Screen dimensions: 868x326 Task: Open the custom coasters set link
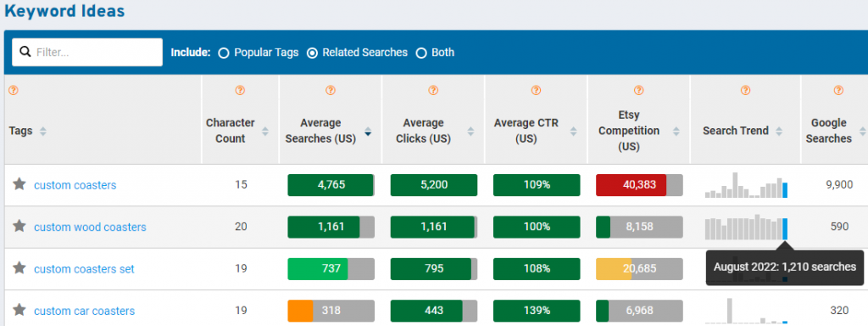pyautogui.click(x=84, y=269)
